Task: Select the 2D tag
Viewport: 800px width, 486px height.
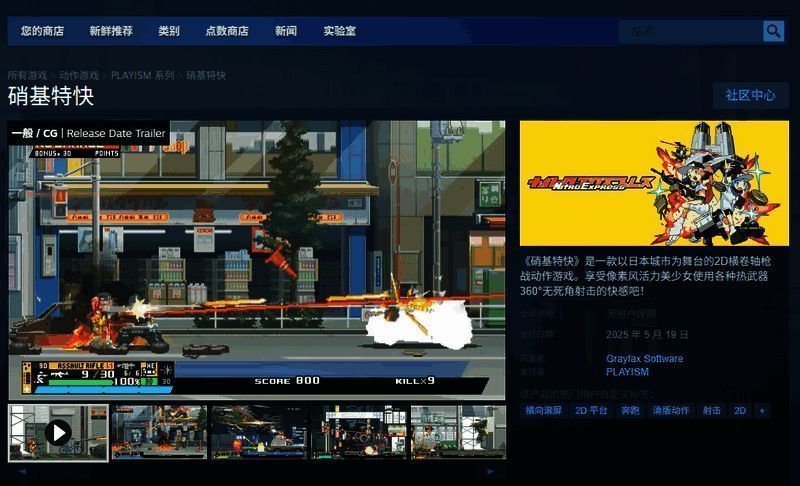Action: [x=740, y=411]
